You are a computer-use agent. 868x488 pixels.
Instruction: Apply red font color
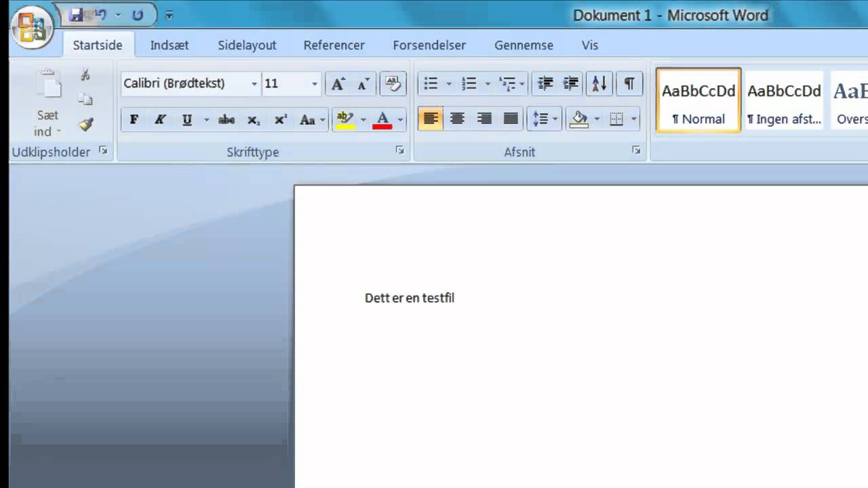(382, 120)
